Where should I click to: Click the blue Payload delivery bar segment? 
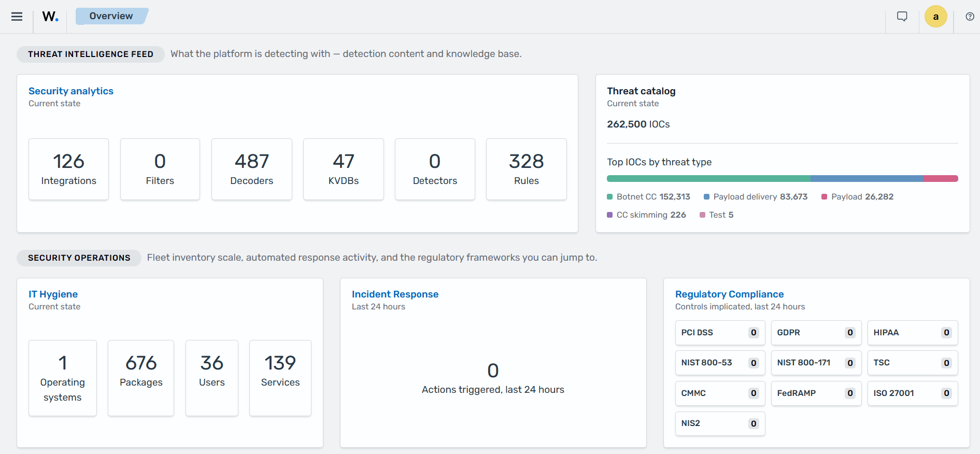click(x=867, y=179)
